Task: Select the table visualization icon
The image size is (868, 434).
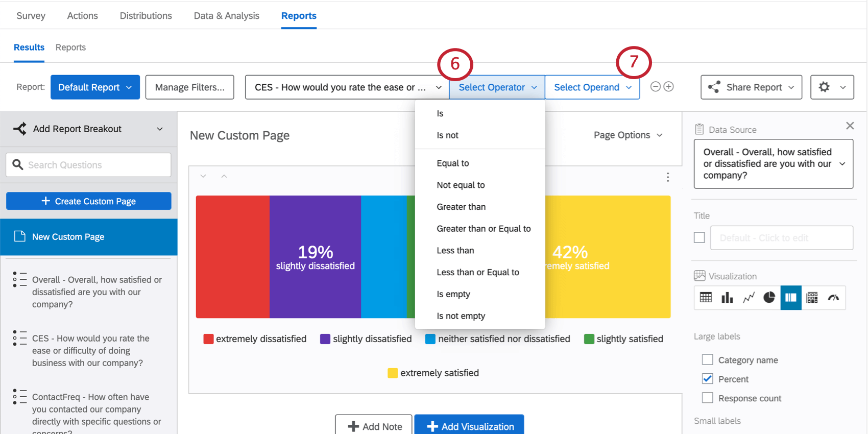Action: pyautogui.click(x=706, y=298)
